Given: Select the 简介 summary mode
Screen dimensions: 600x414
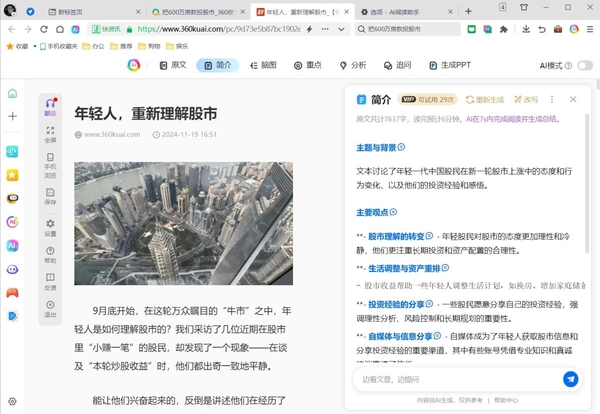Looking at the screenshot, I should coord(218,65).
